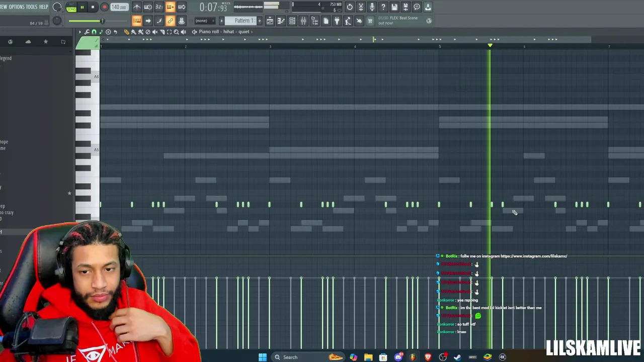Toggle loop recording button
This screenshot has width=644, height=362.
pyautogui.click(x=182, y=7)
